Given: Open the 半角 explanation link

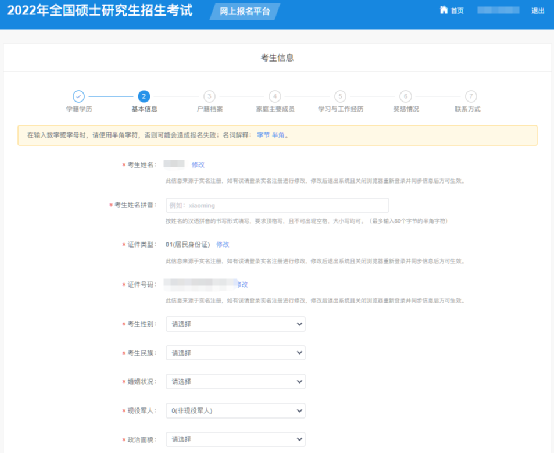Looking at the screenshot, I should (278, 135).
